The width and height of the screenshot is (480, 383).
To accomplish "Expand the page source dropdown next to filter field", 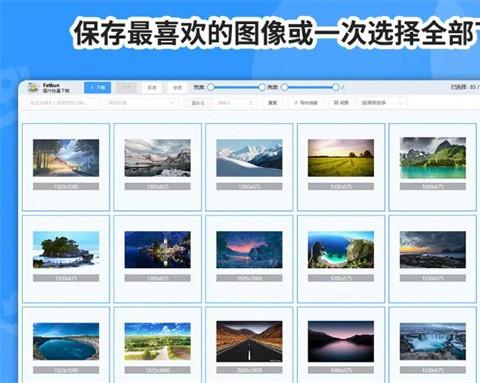I will pos(142,103).
